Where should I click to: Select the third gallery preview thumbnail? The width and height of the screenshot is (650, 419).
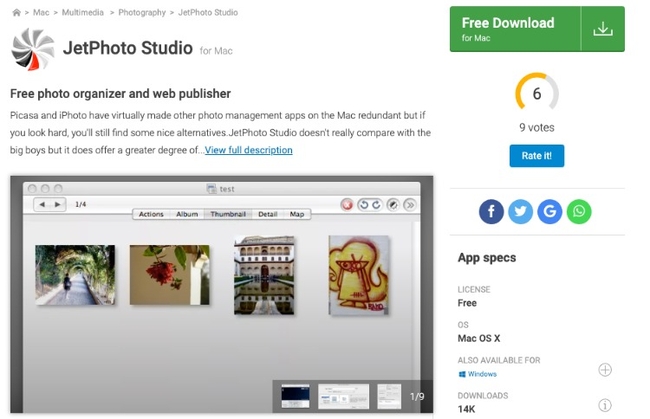pos(389,396)
